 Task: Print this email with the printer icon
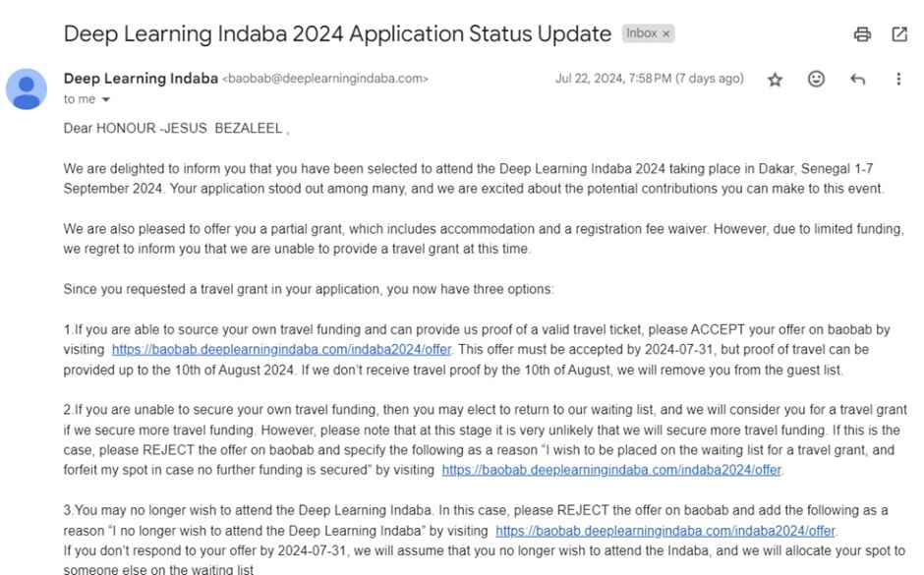click(x=862, y=34)
